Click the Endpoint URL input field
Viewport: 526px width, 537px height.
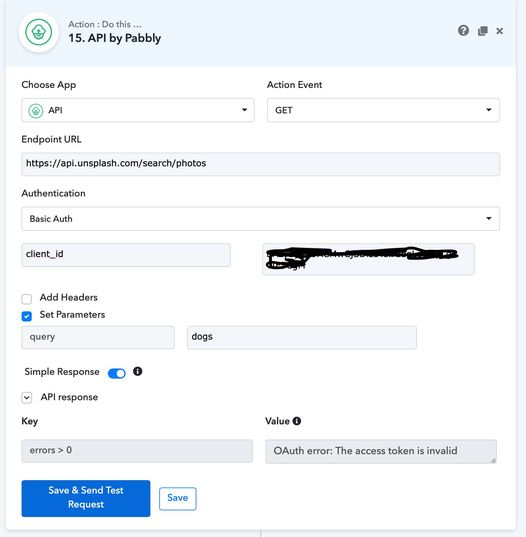[260, 164]
